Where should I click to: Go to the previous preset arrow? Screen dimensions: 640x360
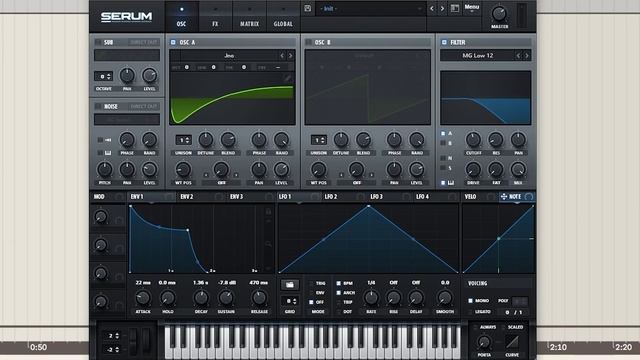(432, 9)
